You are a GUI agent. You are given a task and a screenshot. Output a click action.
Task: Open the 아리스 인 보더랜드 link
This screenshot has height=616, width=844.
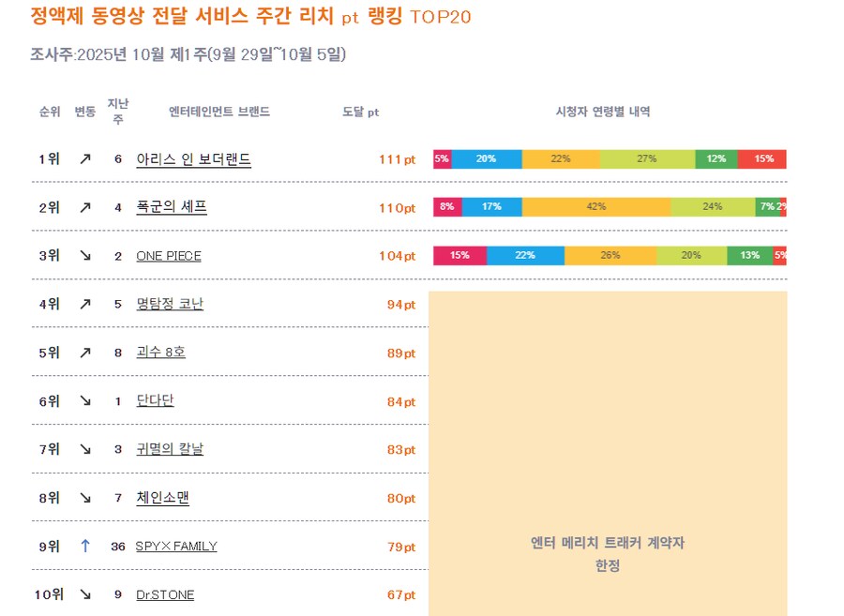pos(193,159)
